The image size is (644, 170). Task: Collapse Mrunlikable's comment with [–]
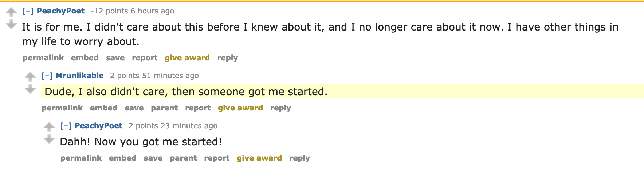tap(47, 76)
